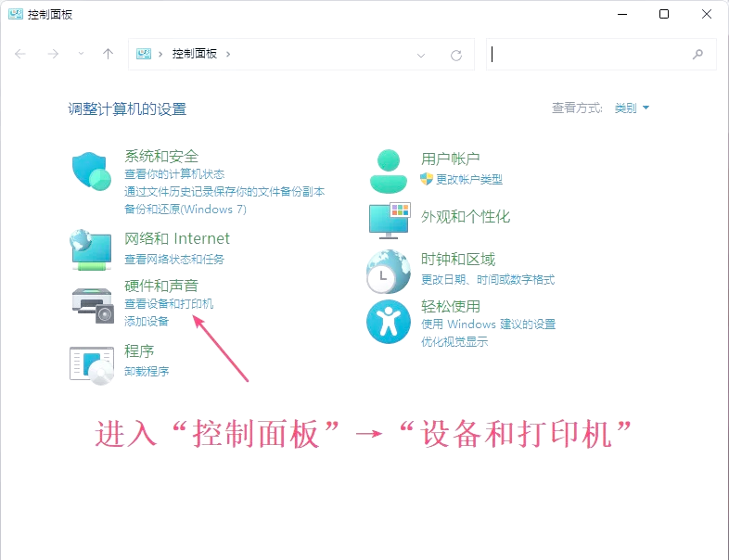The image size is (729, 560).
Task: Open the 时钟和区域 category link
Action: pyautogui.click(x=458, y=260)
